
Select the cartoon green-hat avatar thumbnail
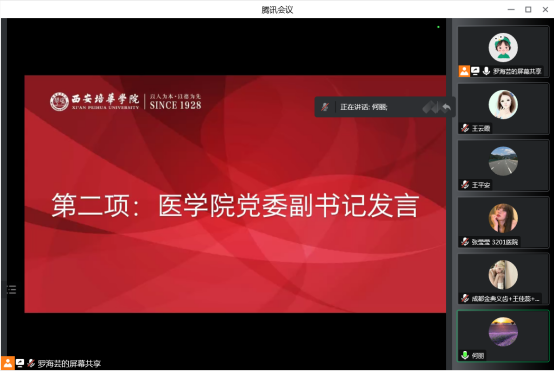click(x=503, y=47)
